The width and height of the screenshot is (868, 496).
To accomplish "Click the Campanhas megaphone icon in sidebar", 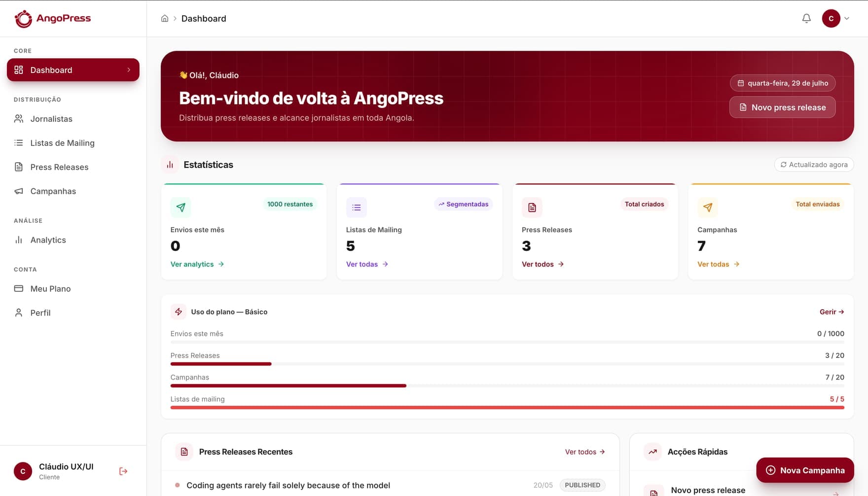I will pyautogui.click(x=19, y=191).
